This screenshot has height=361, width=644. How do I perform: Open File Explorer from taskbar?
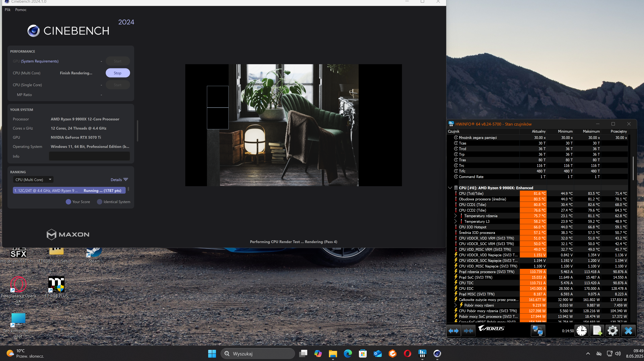(x=333, y=354)
